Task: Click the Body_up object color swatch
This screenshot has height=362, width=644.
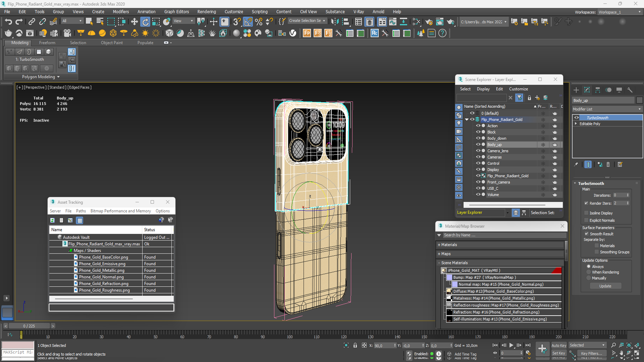Action: pos(639,100)
